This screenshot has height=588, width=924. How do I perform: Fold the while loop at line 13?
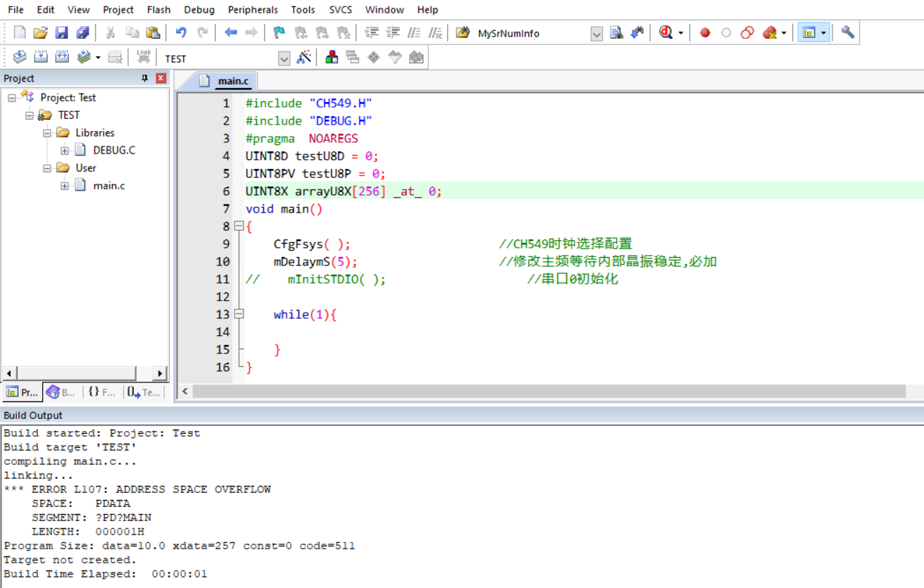(x=239, y=314)
